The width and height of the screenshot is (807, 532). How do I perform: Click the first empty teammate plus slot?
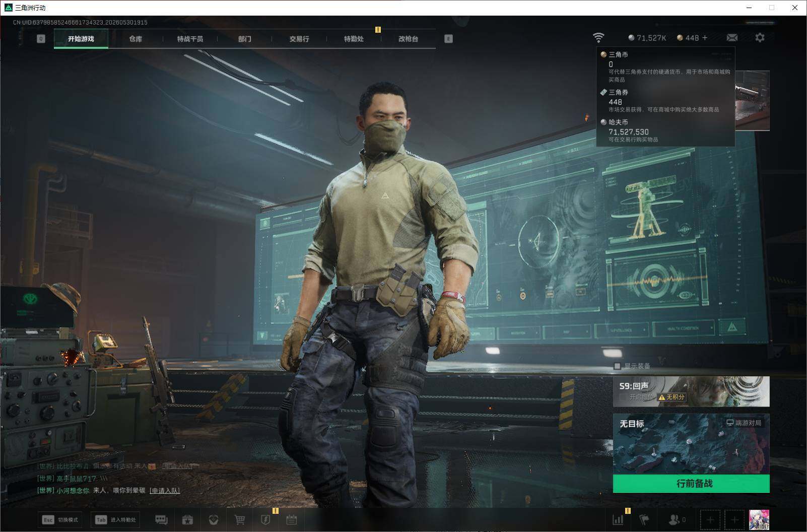pyautogui.click(x=710, y=520)
